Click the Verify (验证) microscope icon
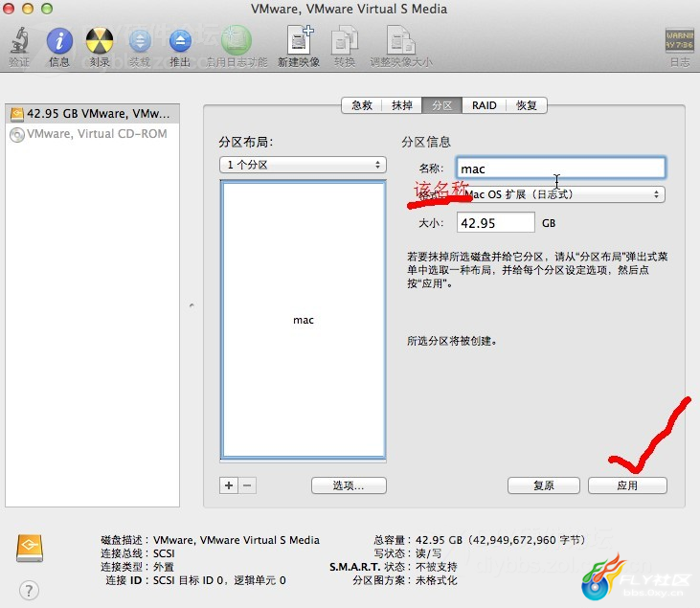This screenshot has width=700, height=608. click(x=19, y=40)
